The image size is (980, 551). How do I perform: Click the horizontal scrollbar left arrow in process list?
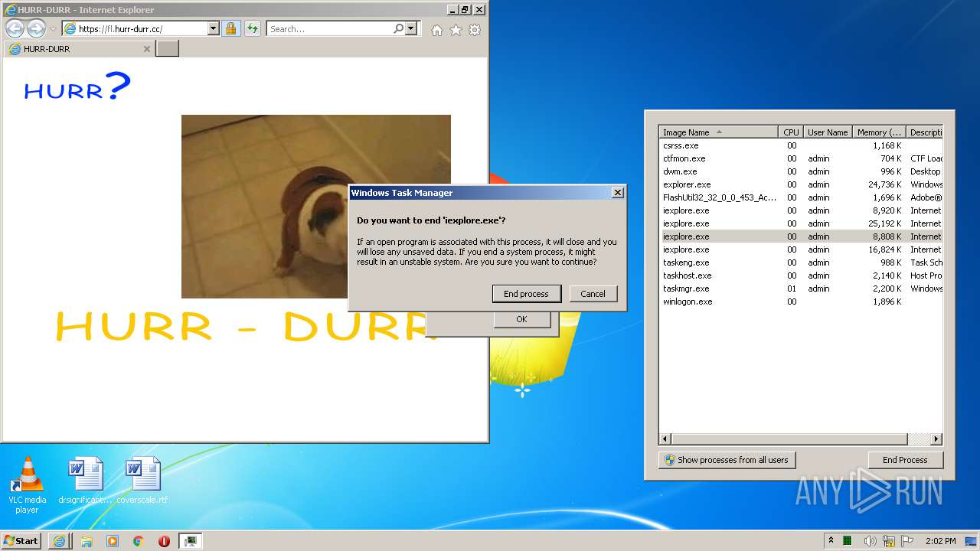666,439
